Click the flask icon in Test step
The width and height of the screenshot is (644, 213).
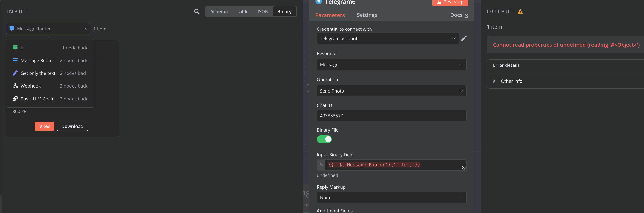pos(439,2)
